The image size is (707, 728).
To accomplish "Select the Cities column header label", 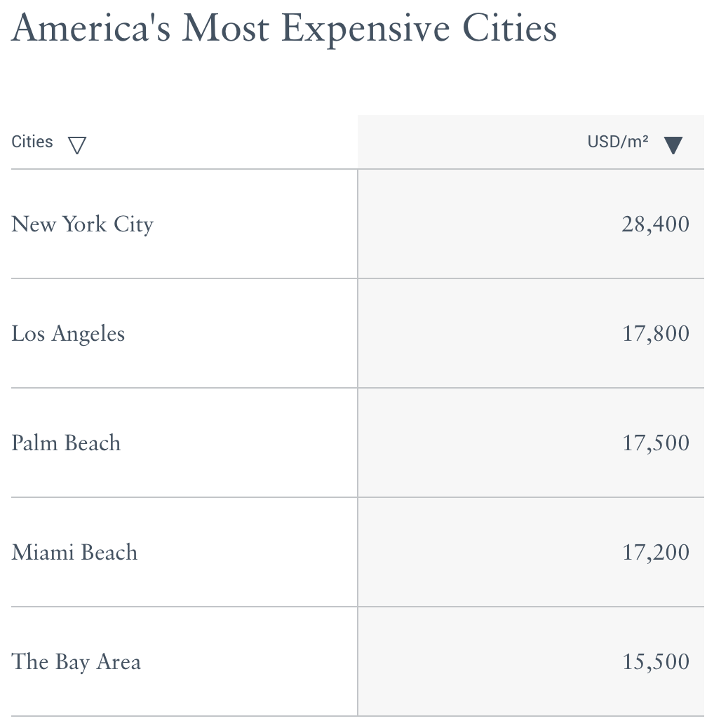I will point(32,142).
